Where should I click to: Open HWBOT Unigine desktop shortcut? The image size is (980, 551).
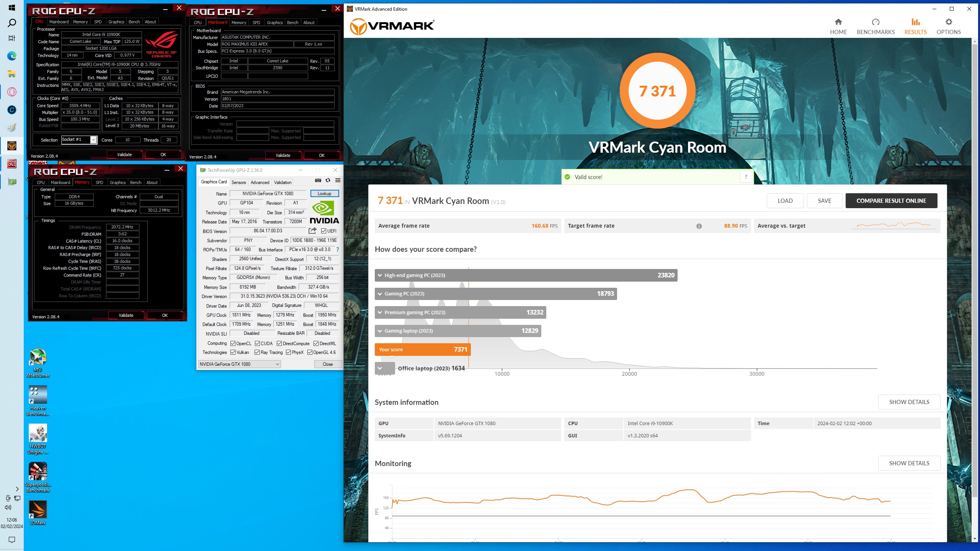tap(38, 439)
